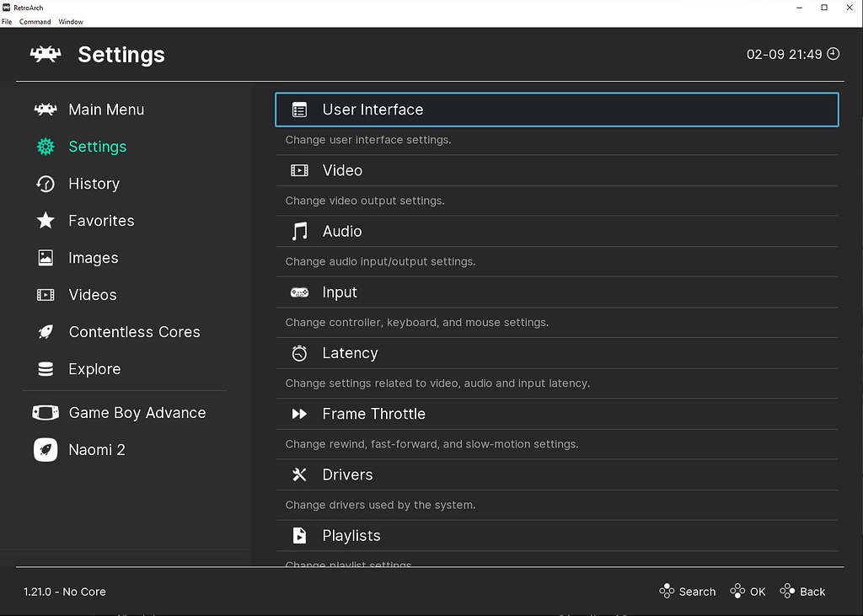Click the Back button prompt icon

(x=788, y=592)
